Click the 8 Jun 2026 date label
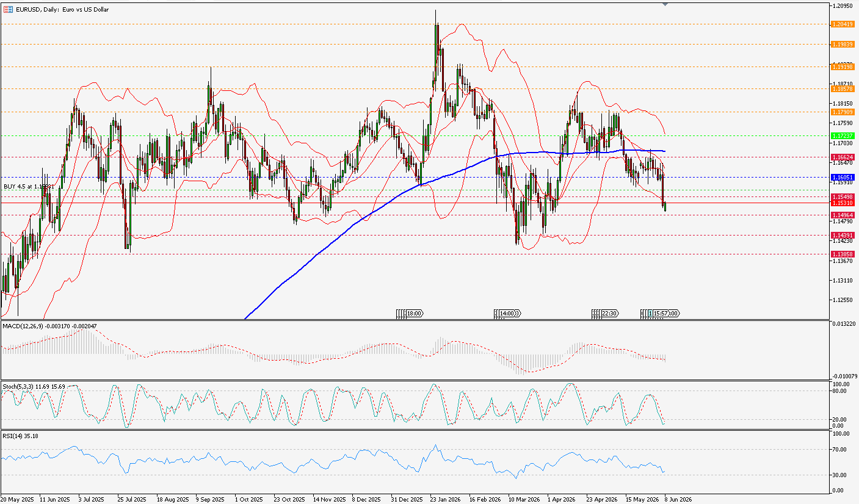859x504 pixels. pos(678,499)
